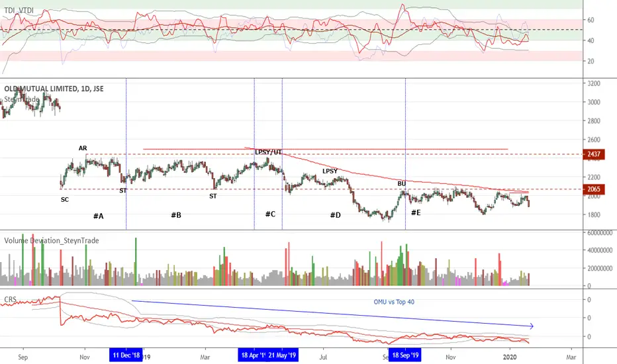Click the TDI_VTDI indicator title
This screenshot has height=364, width=617.
pyautogui.click(x=19, y=10)
